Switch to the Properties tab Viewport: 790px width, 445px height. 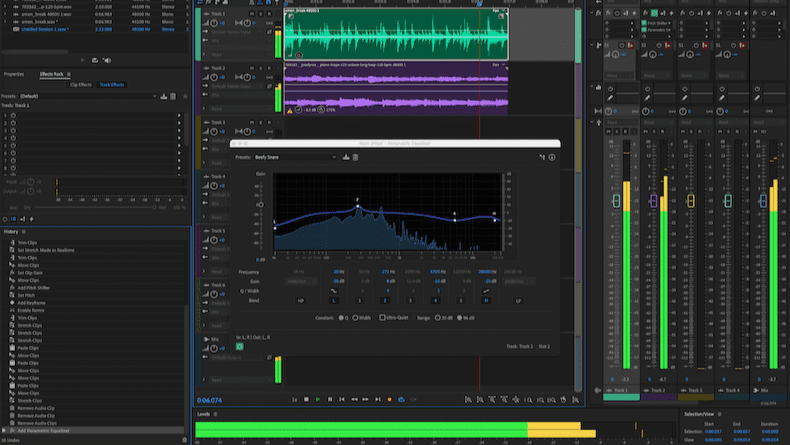click(14, 74)
